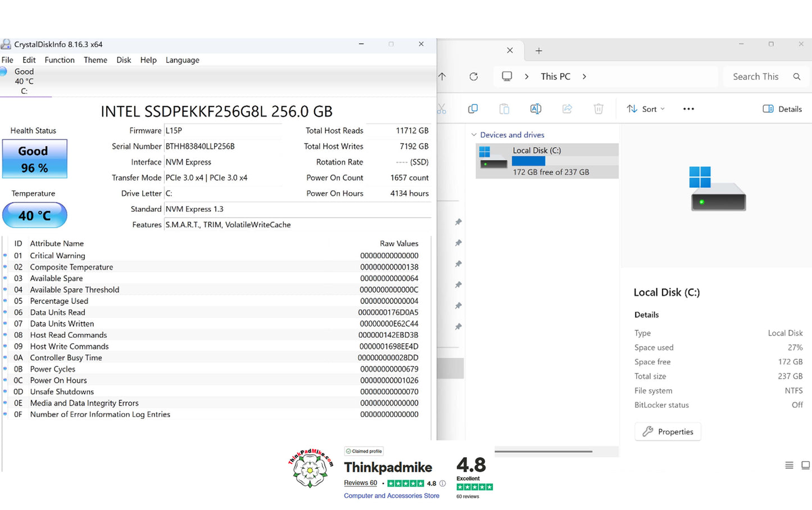Click the Rename icon in toolbar
This screenshot has width=812, height=510.
click(x=536, y=109)
